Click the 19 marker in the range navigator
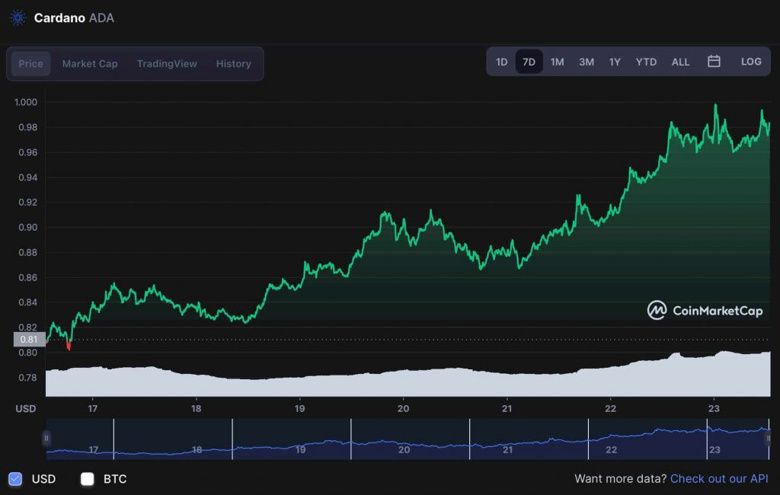780x495 pixels. (300, 450)
